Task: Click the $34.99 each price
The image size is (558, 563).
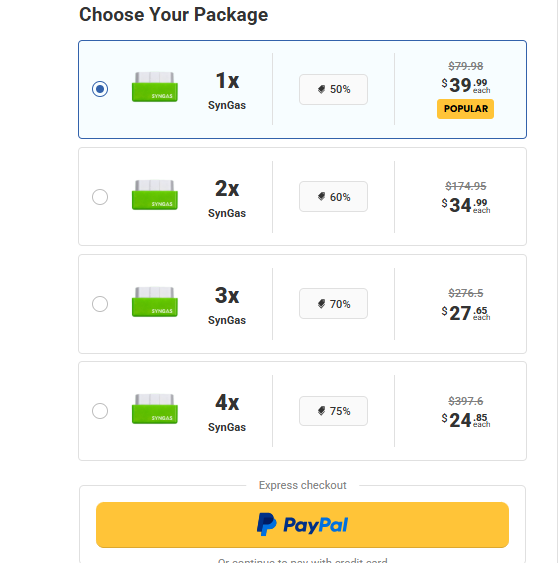Action: (466, 205)
